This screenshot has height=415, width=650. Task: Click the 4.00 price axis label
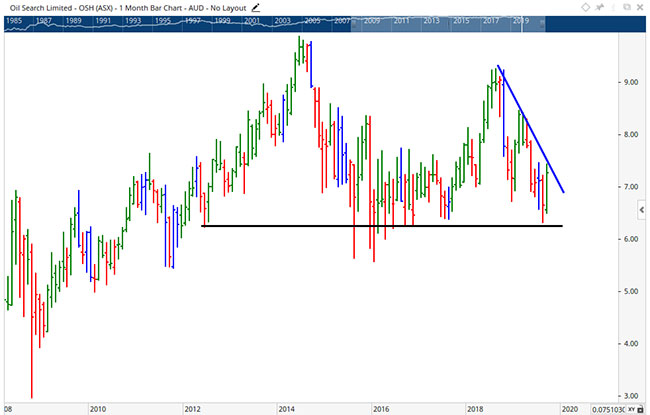(x=631, y=344)
